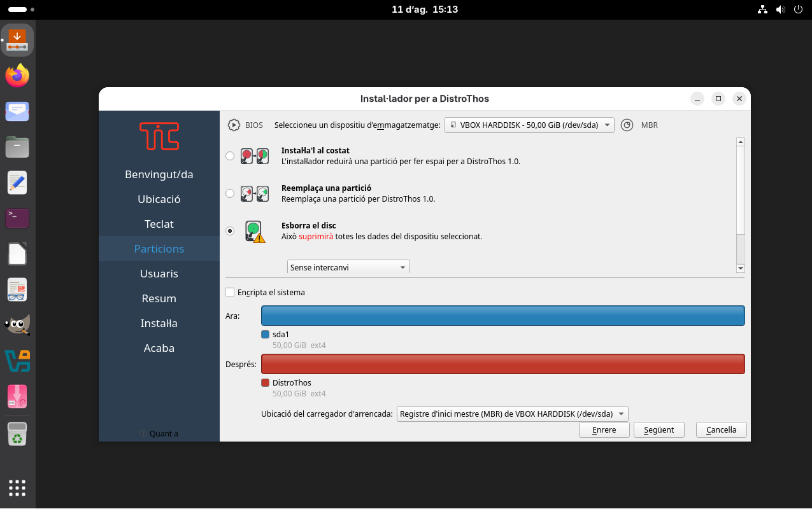Click the blue sda1 swatch in the legend

(x=266, y=335)
